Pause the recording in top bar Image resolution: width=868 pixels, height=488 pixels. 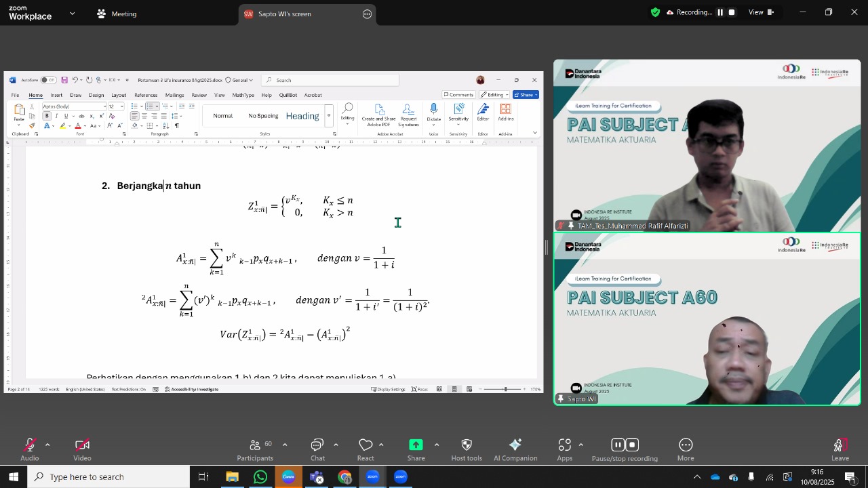[720, 12]
